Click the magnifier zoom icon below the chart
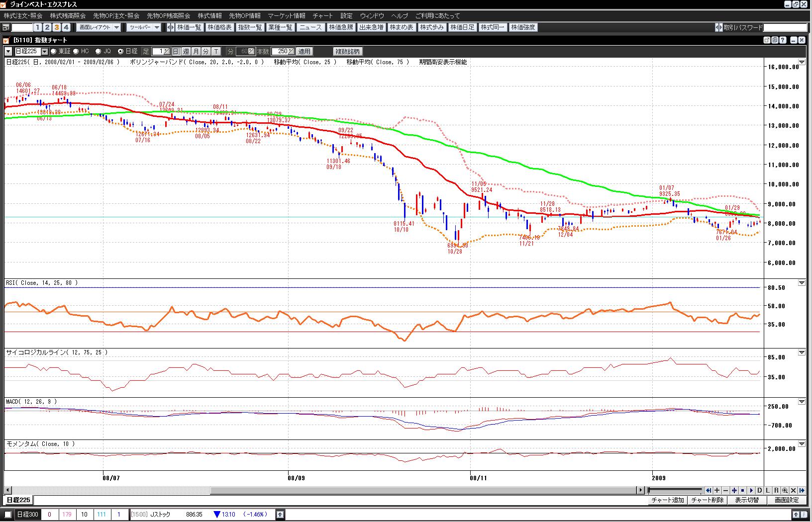This screenshot has height=522, width=812. [785, 490]
